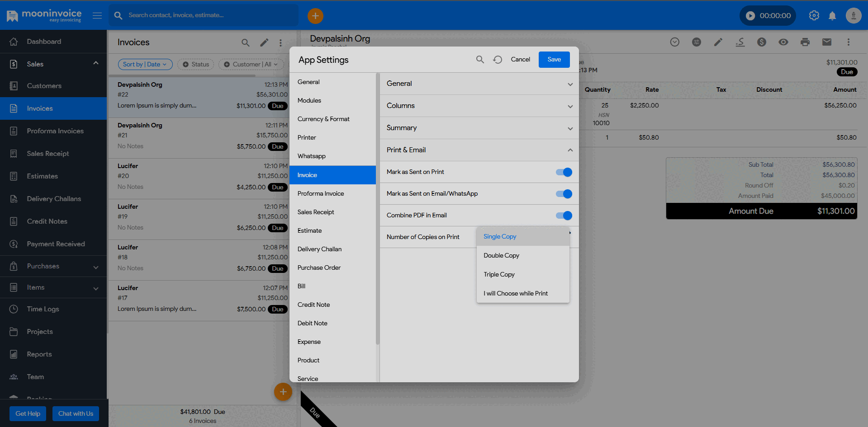Click the eye preview icon in invoice toolbar
This screenshot has width=868, height=427.
[x=783, y=42]
